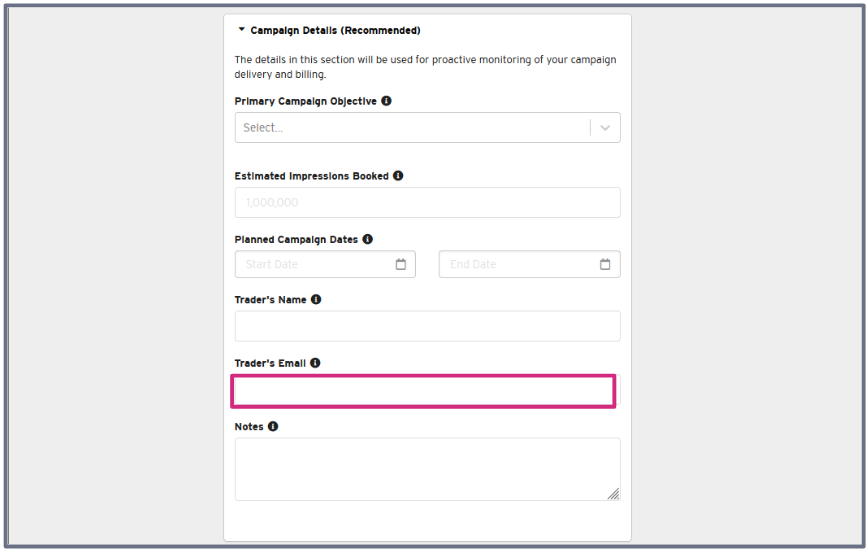
Task: Show info for Notes field
Action: (273, 426)
